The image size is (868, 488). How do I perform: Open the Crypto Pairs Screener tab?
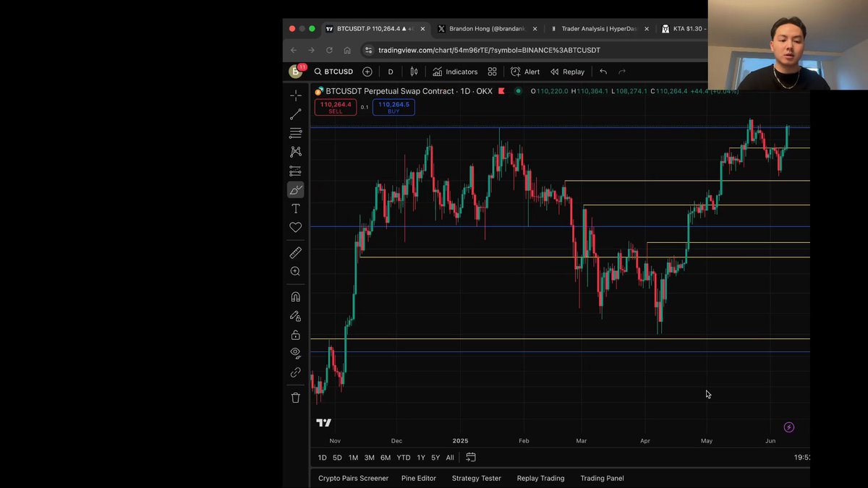pyautogui.click(x=353, y=479)
